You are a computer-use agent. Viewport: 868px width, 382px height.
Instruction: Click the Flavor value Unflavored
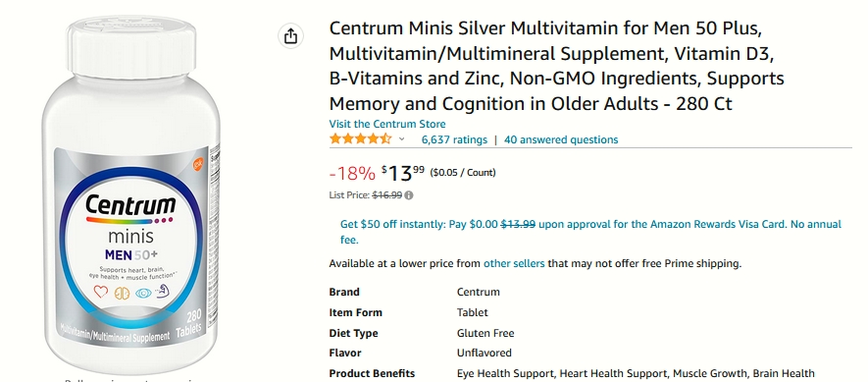pos(484,354)
